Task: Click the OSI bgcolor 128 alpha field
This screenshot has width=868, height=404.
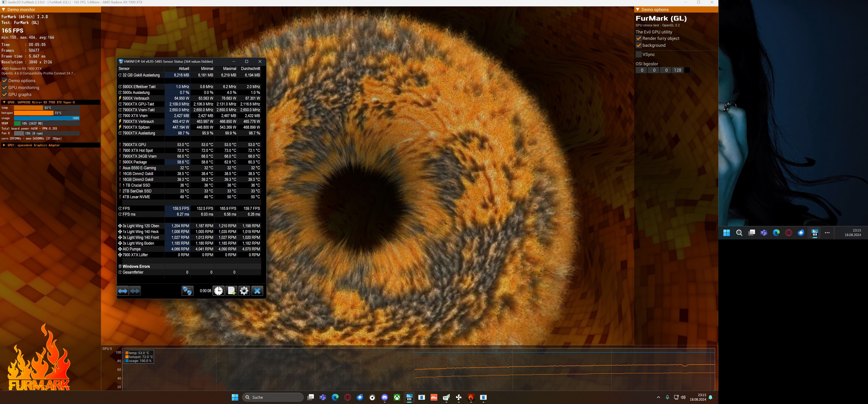Action: coord(678,70)
